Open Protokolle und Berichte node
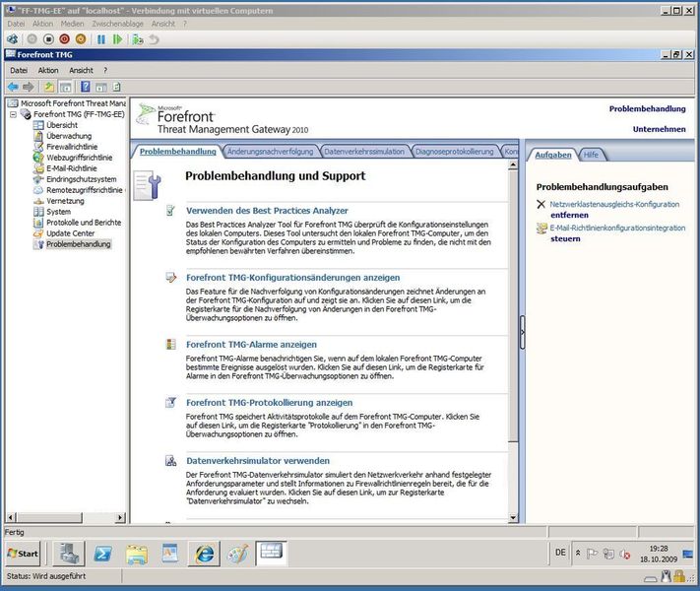The image size is (700, 591). pos(84,223)
